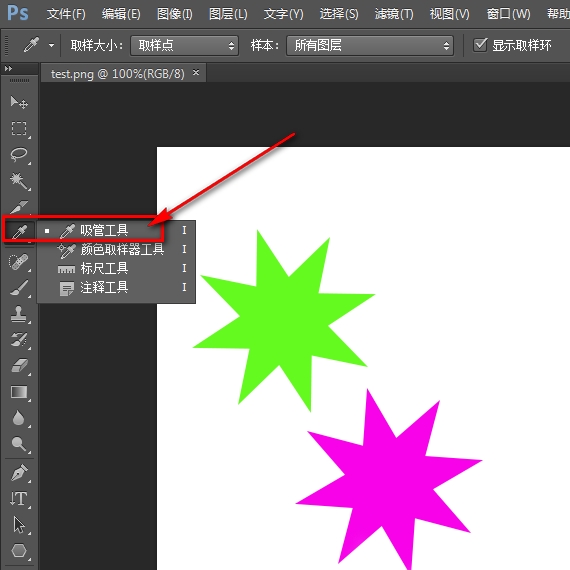
Task: Select the Clone Stamp tool
Action: pyautogui.click(x=19, y=314)
